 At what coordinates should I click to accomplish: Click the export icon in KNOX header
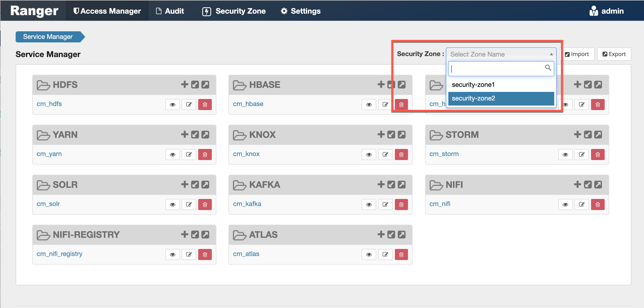[x=402, y=135]
